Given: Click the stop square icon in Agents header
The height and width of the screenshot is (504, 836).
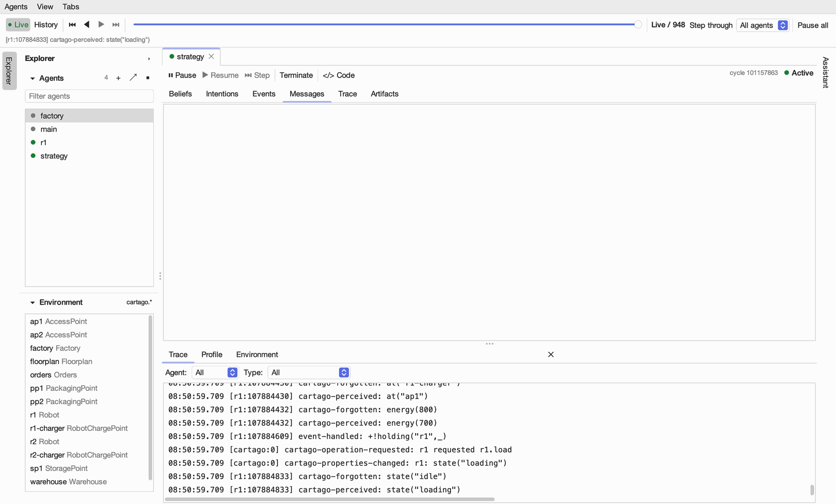Looking at the screenshot, I should coord(148,78).
